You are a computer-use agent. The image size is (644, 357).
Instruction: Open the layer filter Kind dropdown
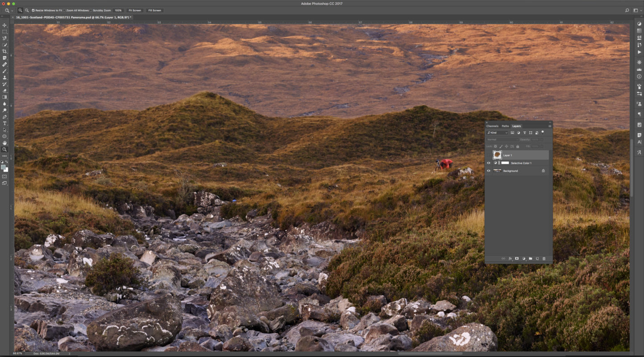click(497, 133)
